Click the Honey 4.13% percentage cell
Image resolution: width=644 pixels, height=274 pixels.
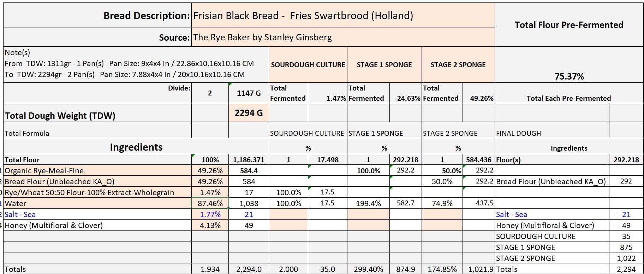[210, 226]
